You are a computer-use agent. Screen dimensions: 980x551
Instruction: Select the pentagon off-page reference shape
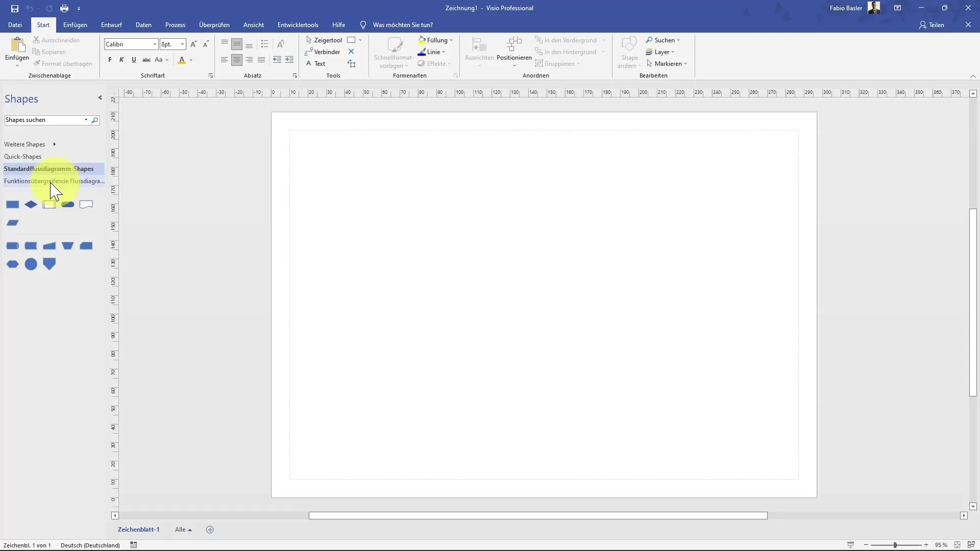pos(49,264)
